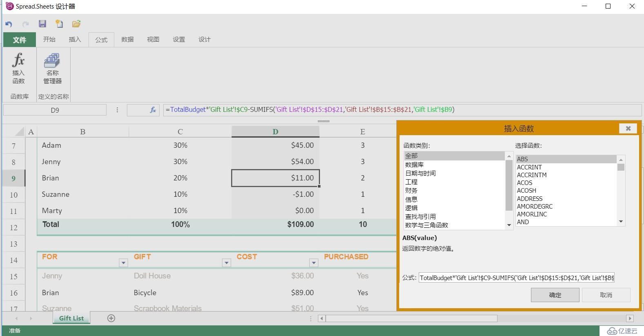The width and height of the screenshot is (644, 336).
Task: Click the Undo icon in the quick access toolbar
Action: 9,24
